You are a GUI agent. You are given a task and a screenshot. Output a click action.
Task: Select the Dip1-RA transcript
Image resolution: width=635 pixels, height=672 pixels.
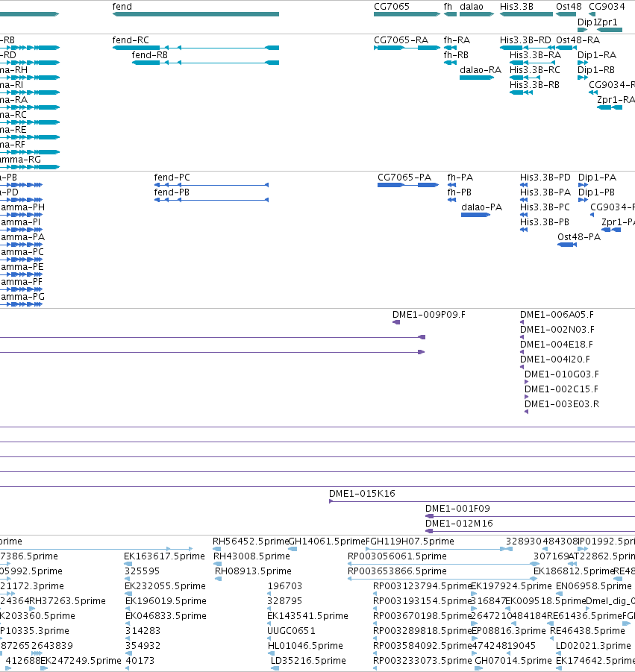(x=583, y=63)
